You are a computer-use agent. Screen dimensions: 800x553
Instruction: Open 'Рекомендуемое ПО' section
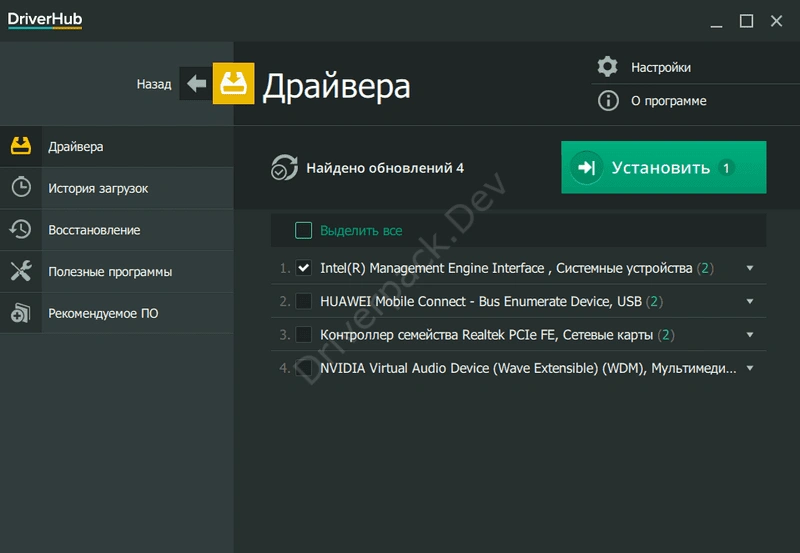(x=117, y=313)
